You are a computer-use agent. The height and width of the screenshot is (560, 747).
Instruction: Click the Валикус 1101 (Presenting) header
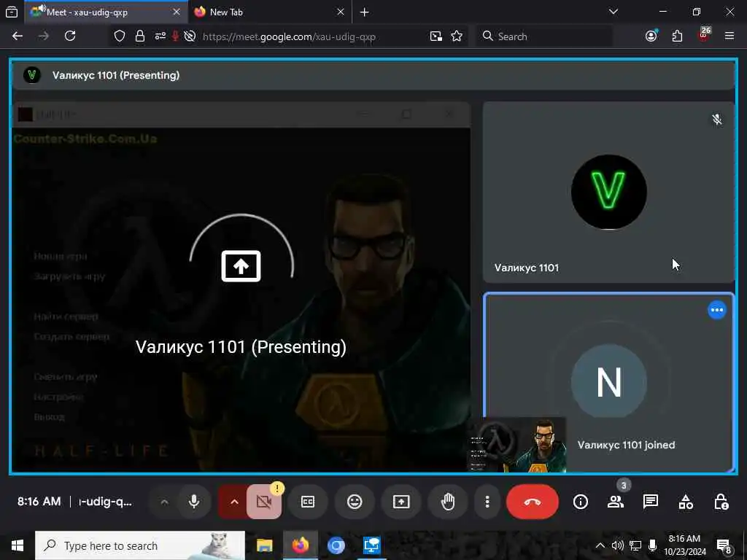374,75
